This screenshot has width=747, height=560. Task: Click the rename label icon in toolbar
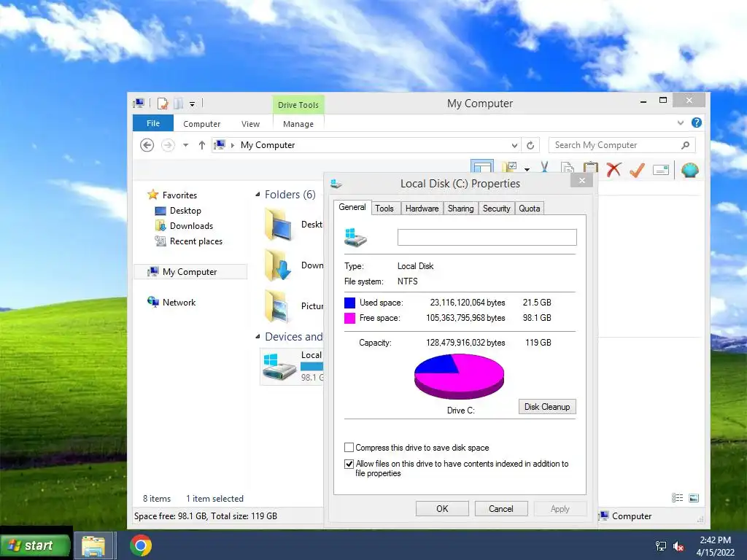click(661, 169)
